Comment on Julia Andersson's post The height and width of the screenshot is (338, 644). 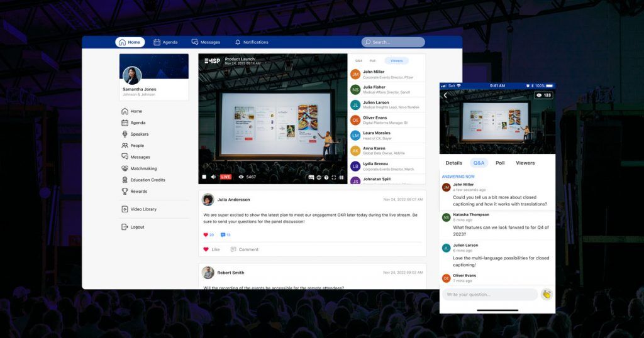coord(245,249)
